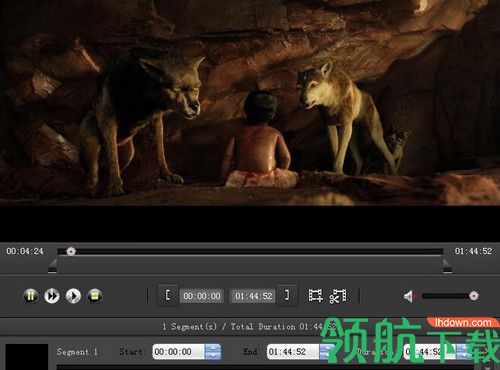
Task: Click the add segment filmstrip icon
Action: [x=315, y=296]
